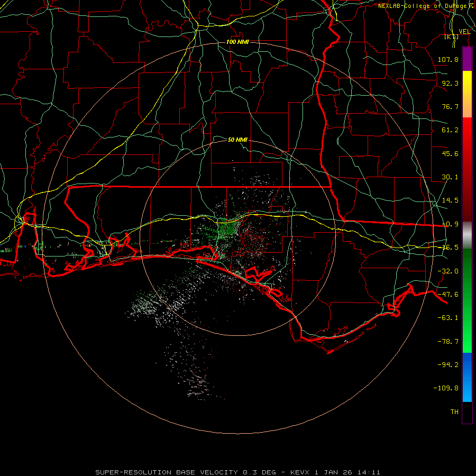Pick the purple segment of velocity color bar

(467, 59)
